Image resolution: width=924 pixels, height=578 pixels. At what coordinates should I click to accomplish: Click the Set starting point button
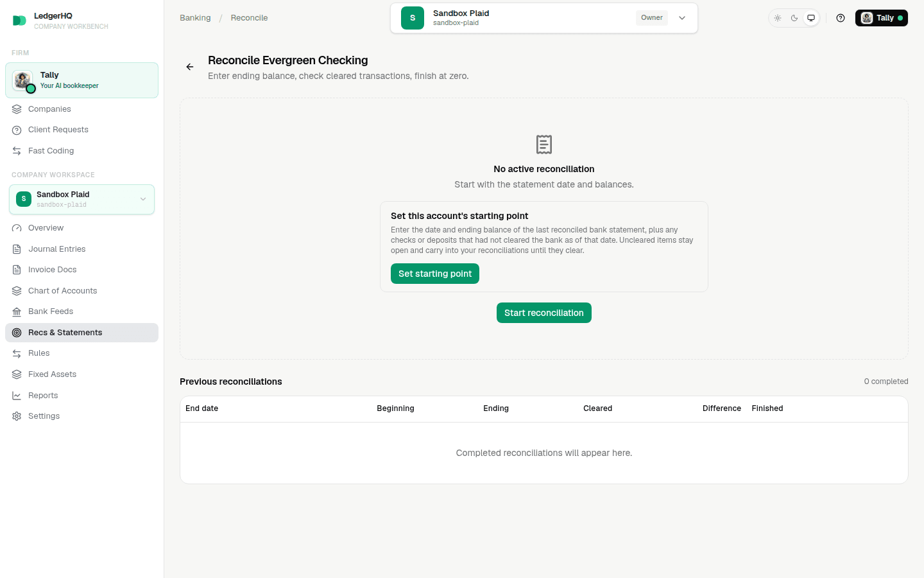(435, 274)
